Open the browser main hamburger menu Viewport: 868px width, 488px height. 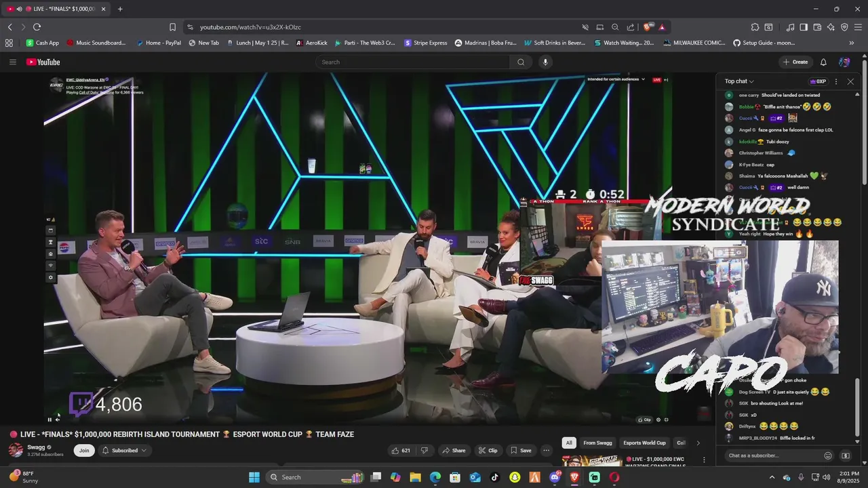[858, 27]
